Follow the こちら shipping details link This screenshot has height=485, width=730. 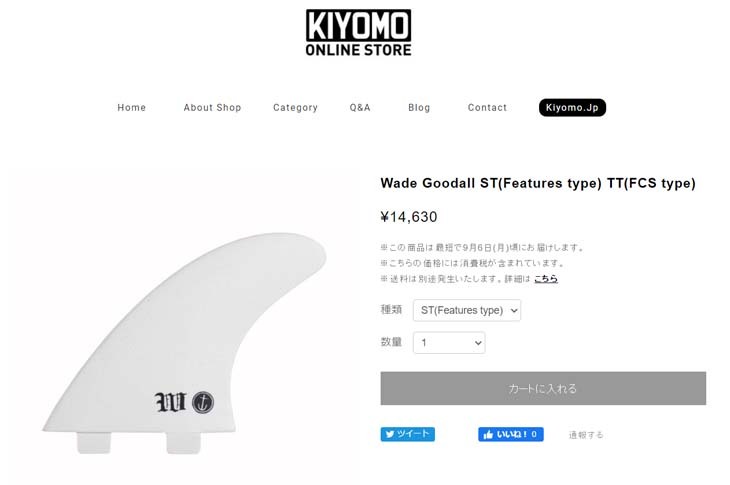tap(546, 279)
